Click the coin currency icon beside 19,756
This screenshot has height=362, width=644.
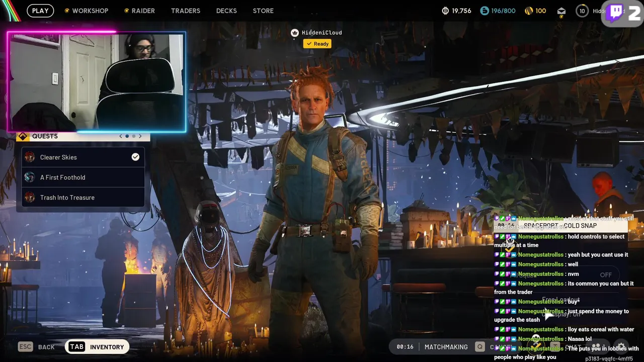445,11
